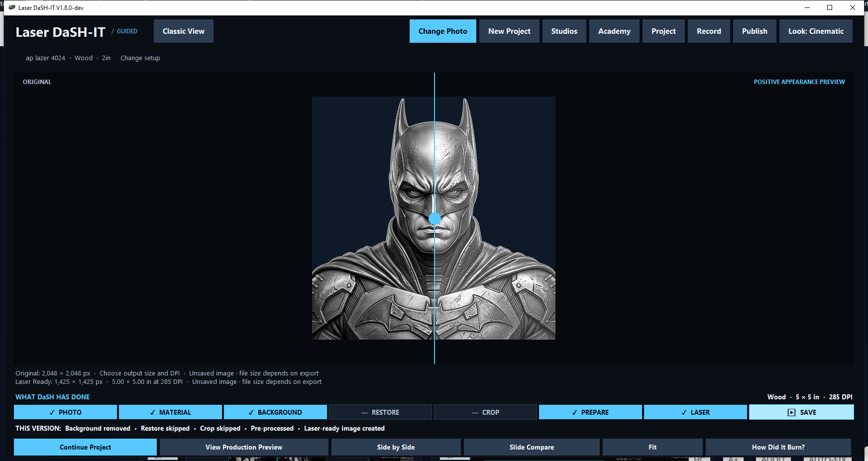
Task: Click the SAVE step button
Action: pos(801,412)
